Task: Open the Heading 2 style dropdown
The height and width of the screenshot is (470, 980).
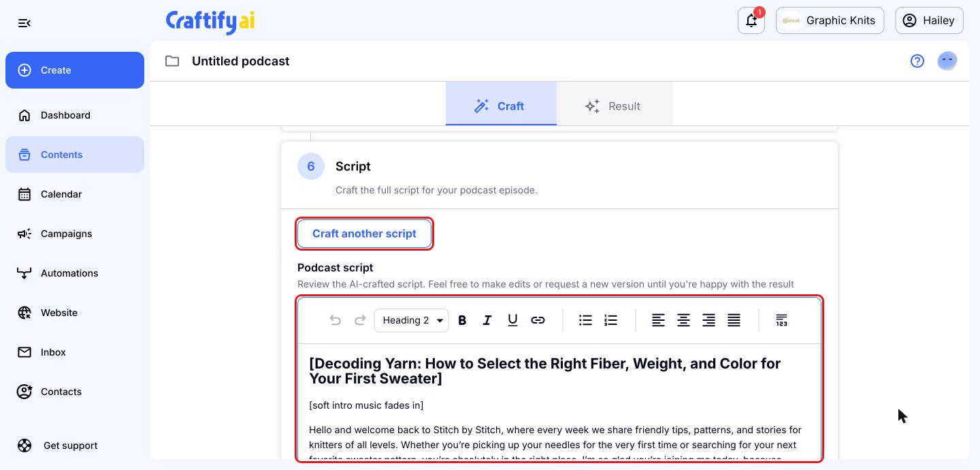Action: [411, 320]
